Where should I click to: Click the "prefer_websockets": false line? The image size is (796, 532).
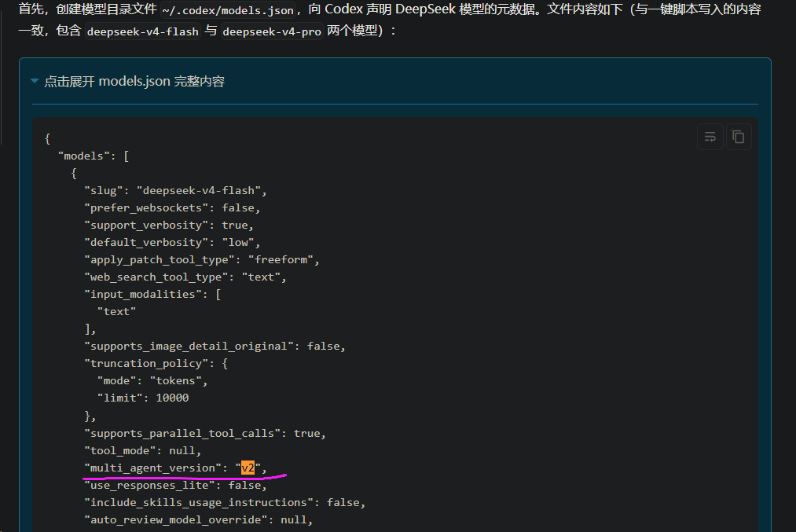(x=172, y=207)
